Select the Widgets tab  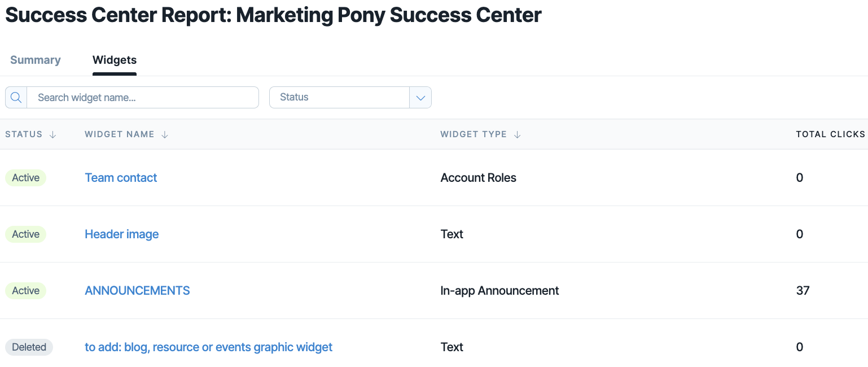[x=115, y=60]
